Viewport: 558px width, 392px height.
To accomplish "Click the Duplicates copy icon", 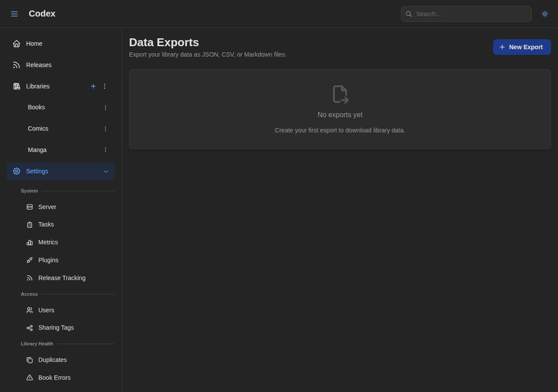I will click(30, 360).
